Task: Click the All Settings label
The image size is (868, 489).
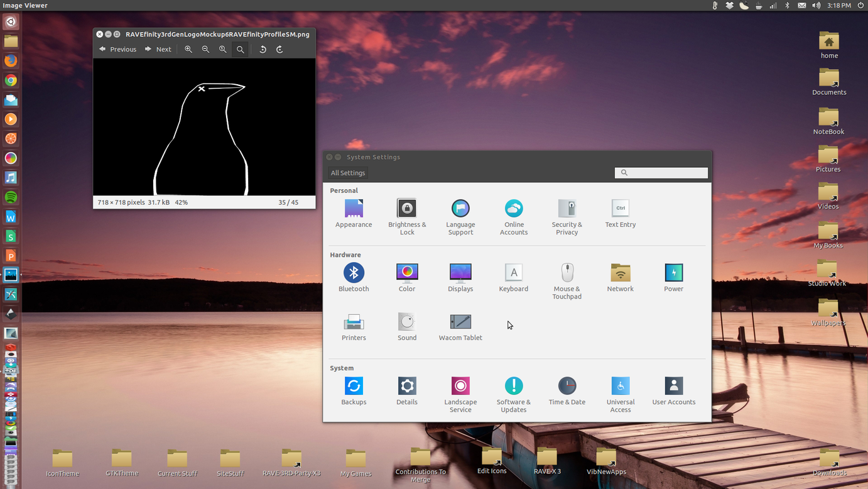Action: tap(347, 172)
